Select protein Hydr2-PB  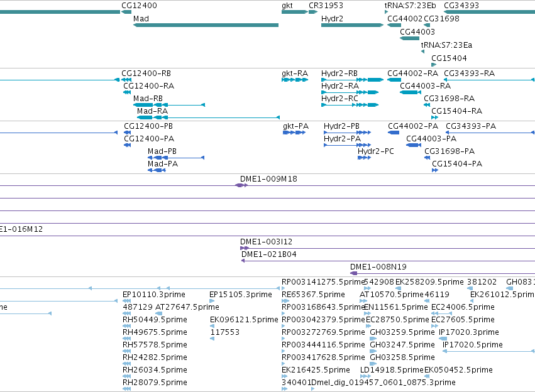341,126
